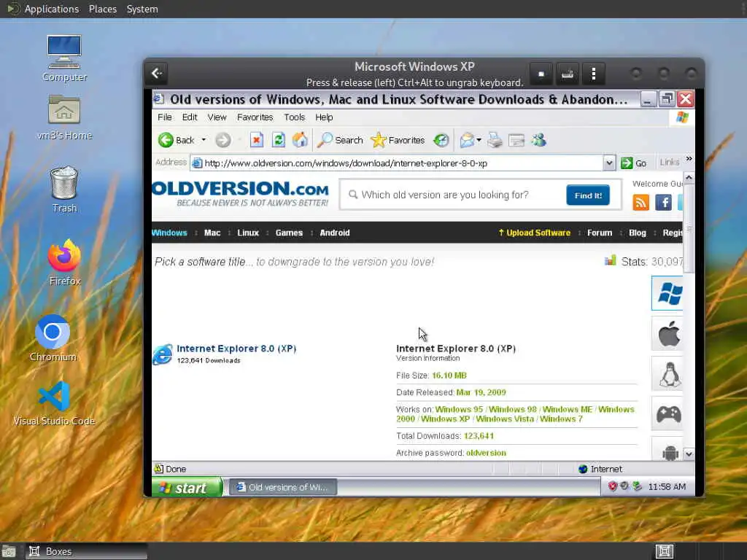This screenshot has width=747, height=560.
Task: Open the Favorites star toolbar button
Action: 398,140
